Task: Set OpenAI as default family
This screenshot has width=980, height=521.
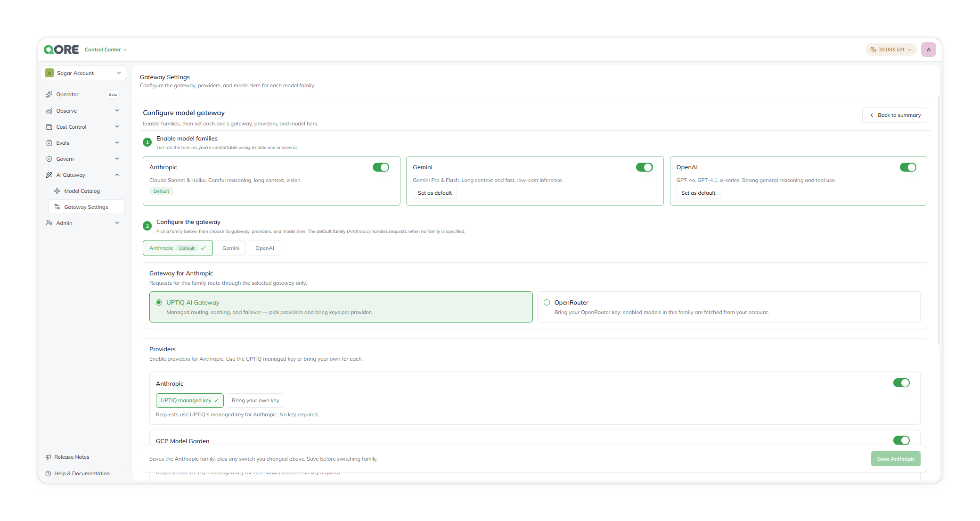Action: 698,193
